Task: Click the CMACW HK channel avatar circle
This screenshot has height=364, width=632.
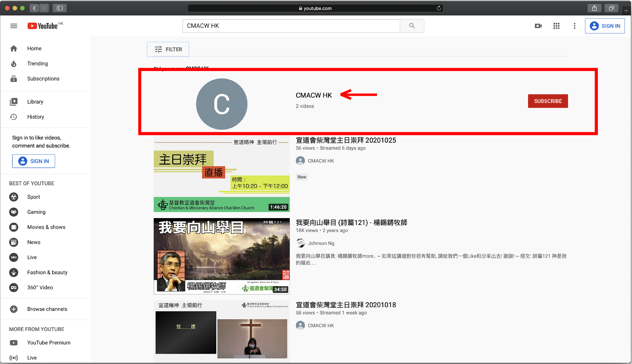Action: pyautogui.click(x=222, y=104)
